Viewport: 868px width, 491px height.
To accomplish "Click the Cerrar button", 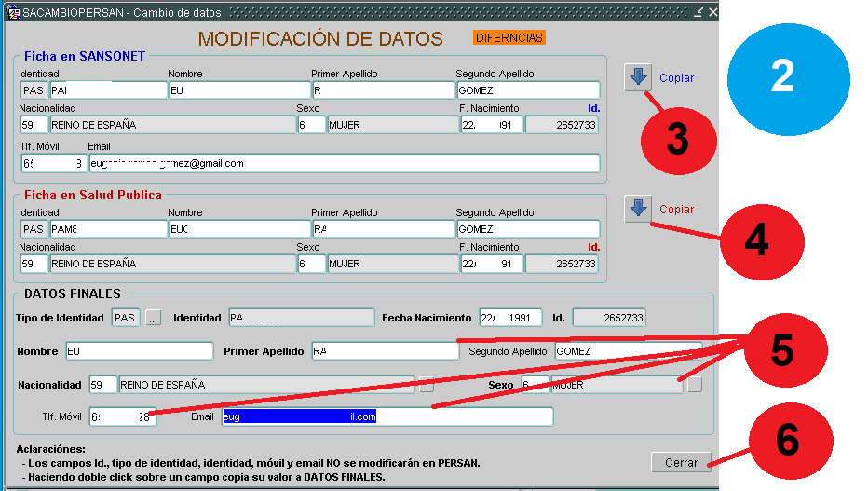I will coord(681,462).
